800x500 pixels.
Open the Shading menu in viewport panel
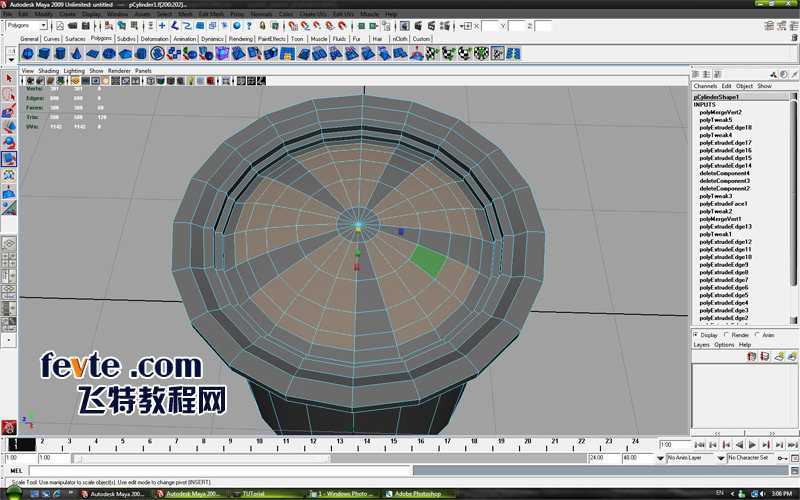tap(48, 71)
